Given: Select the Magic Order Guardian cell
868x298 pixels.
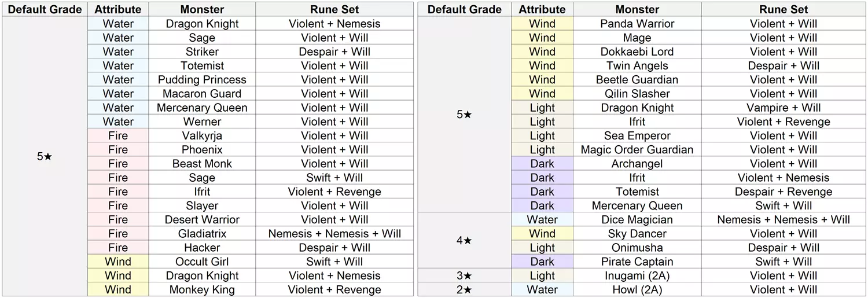Looking at the screenshot, I should pyautogui.click(x=637, y=150).
